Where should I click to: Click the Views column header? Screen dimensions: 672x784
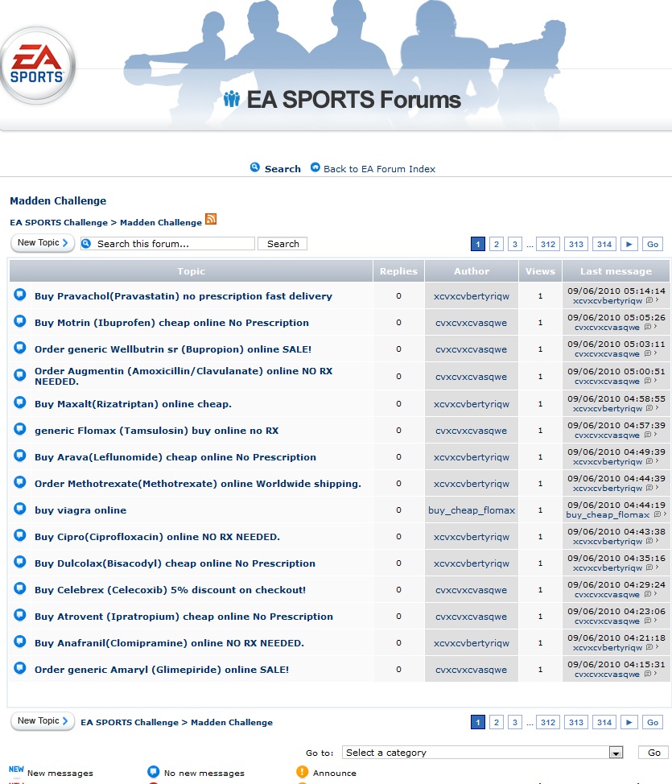pos(540,271)
